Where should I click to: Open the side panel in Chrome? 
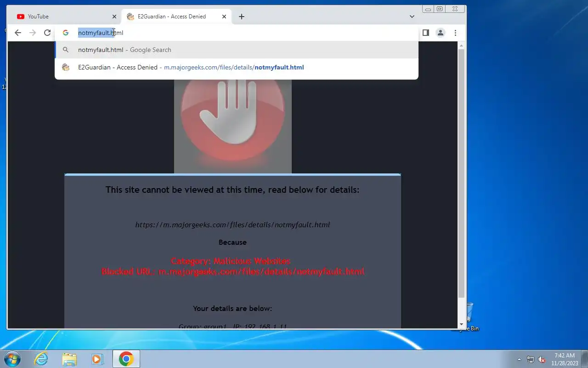point(426,33)
